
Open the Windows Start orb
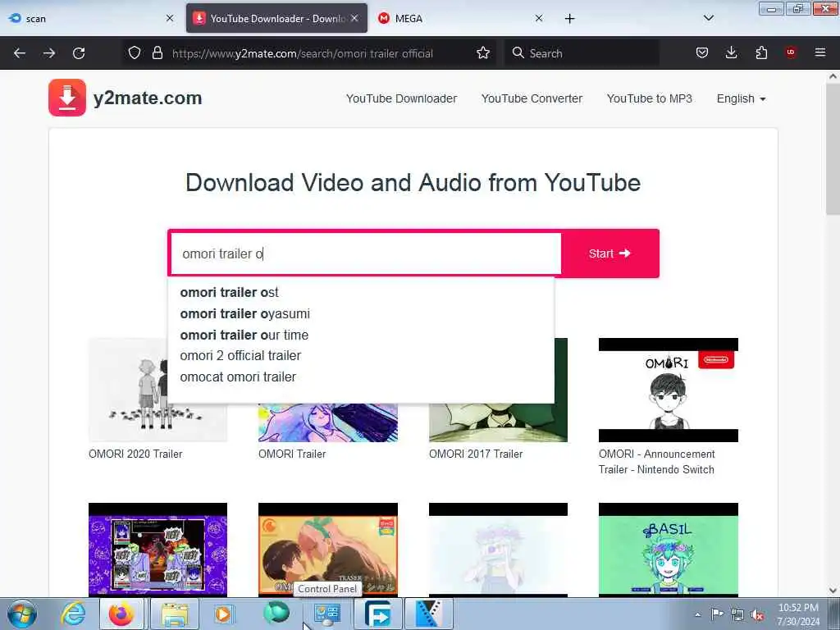[22, 614]
